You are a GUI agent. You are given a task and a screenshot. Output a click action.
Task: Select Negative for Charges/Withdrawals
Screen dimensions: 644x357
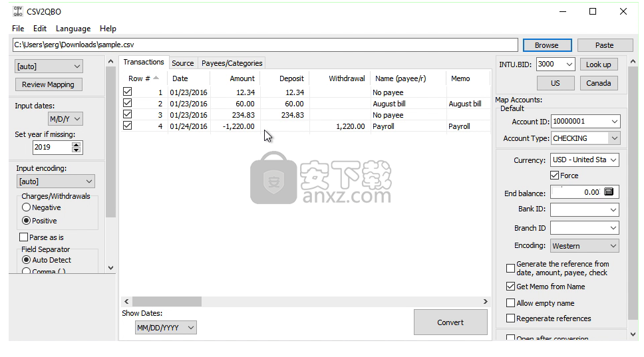[27, 207]
